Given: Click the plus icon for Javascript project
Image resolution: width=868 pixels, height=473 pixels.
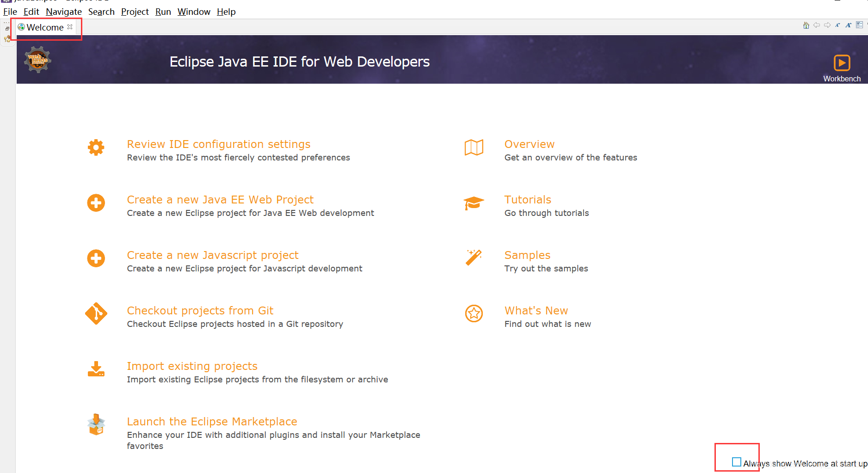Looking at the screenshot, I should pos(96,258).
